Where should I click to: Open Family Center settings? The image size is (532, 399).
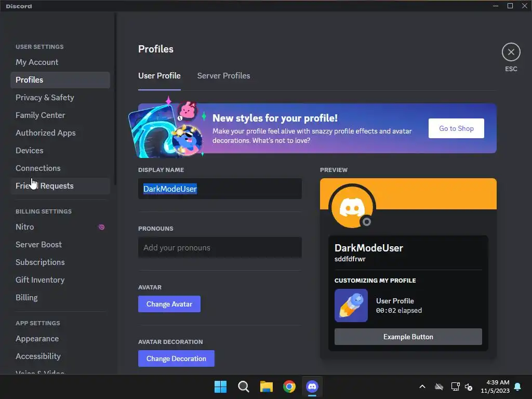(x=60, y=115)
